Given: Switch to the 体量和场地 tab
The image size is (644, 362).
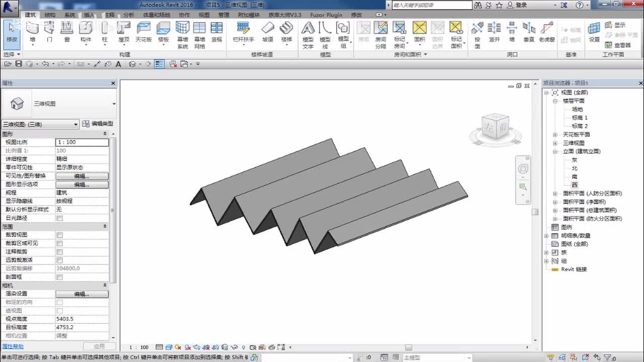Looking at the screenshot, I should (x=156, y=15).
